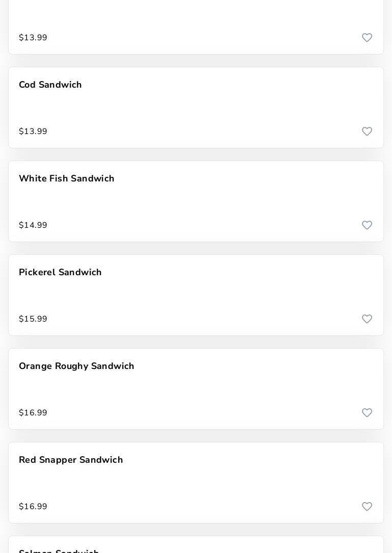Viewport: 392px width, 553px height.
Task: Like the Orange Roughy Sandwich item
Action: (367, 413)
